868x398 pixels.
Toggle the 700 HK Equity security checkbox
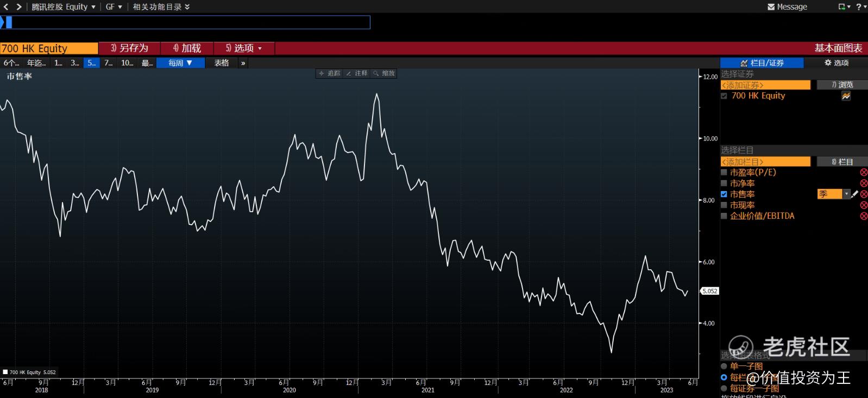point(724,96)
